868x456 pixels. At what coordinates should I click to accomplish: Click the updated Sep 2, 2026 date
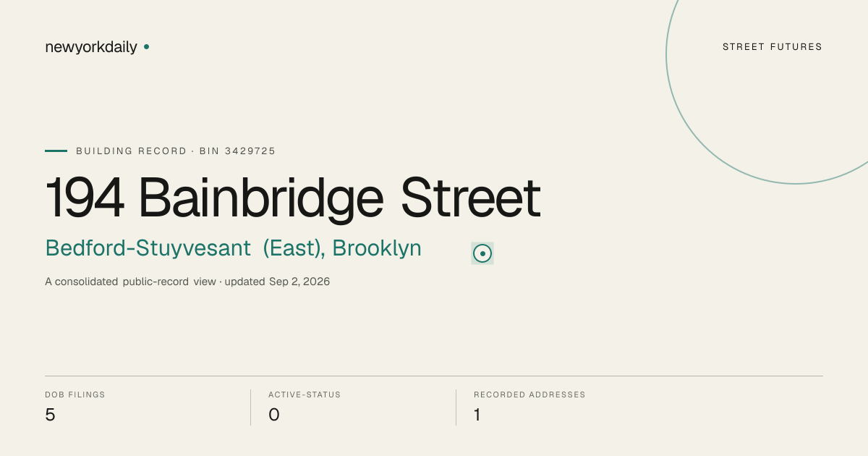point(277,282)
